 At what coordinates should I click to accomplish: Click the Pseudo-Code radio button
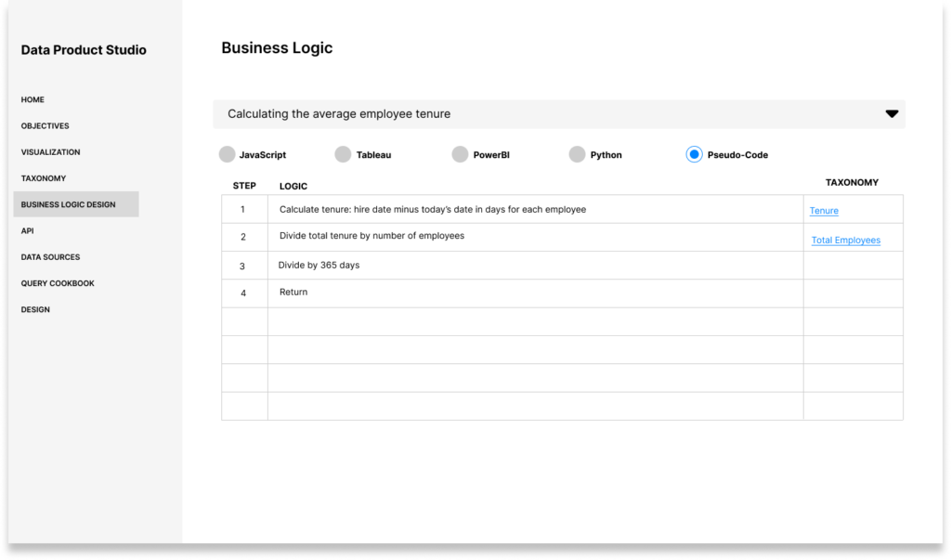[x=694, y=155]
